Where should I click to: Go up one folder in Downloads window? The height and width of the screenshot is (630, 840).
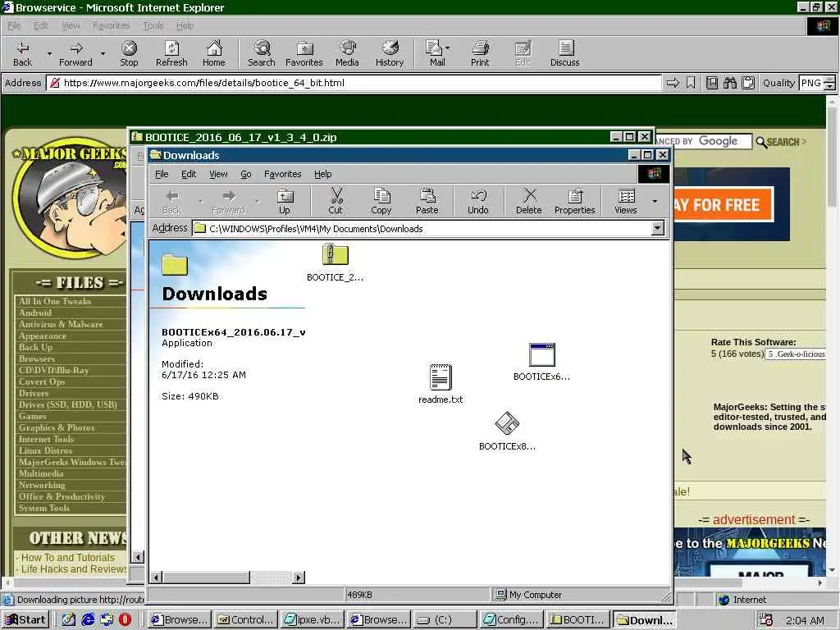(285, 202)
